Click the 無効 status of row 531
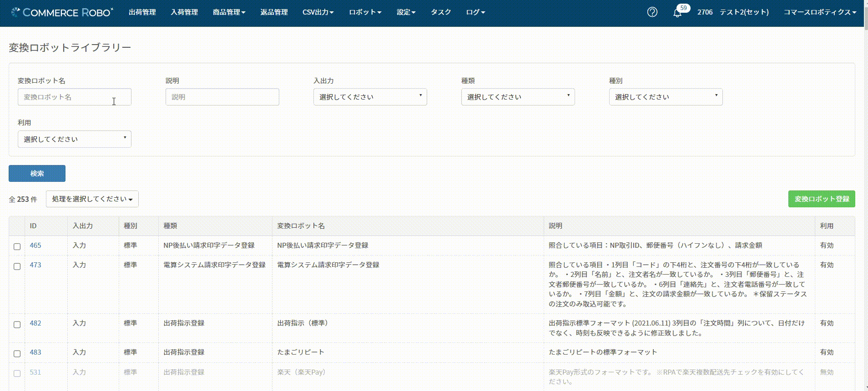This screenshot has width=868, height=391. tap(827, 372)
